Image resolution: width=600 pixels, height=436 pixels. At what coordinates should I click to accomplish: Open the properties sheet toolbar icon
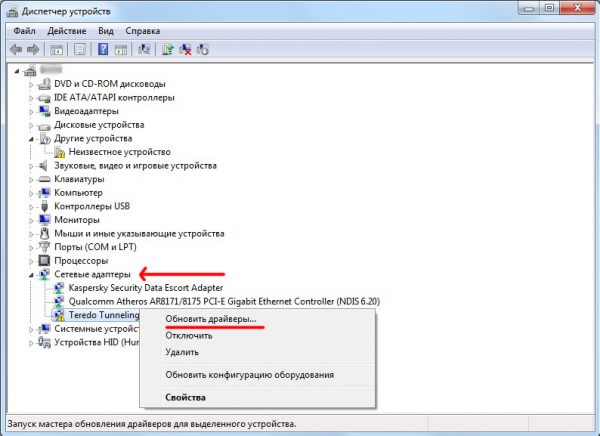80,49
